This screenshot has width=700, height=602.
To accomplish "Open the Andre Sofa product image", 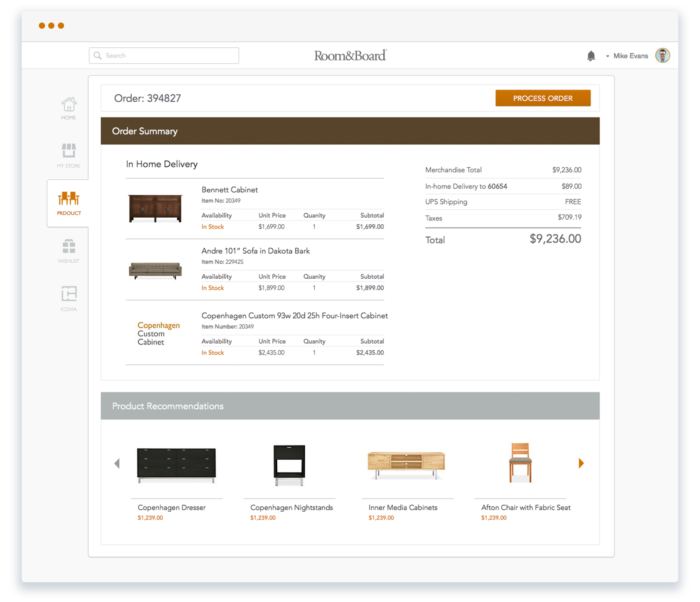I will 155,271.
